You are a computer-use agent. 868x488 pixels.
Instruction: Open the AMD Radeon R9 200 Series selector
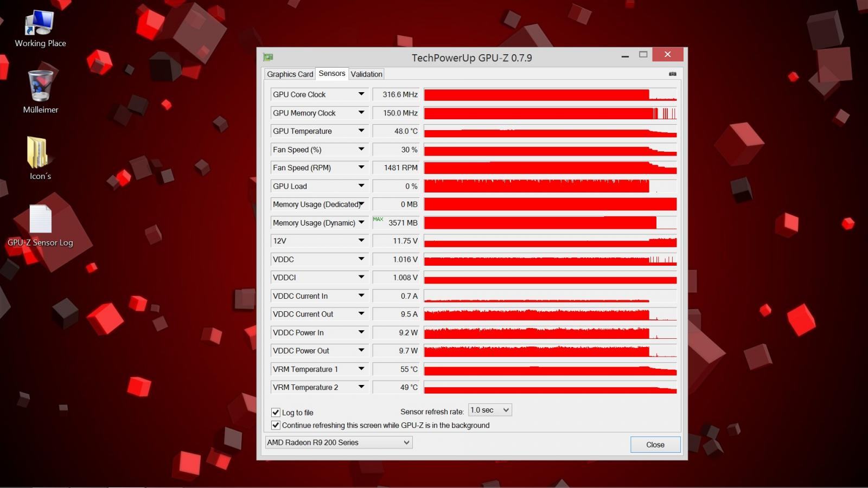(x=339, y=442)
